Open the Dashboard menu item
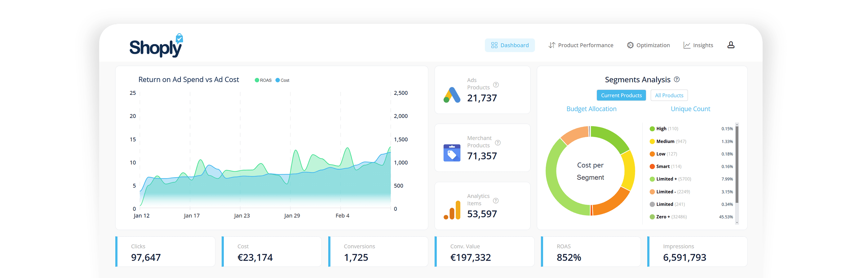 (x=509, y=45)
